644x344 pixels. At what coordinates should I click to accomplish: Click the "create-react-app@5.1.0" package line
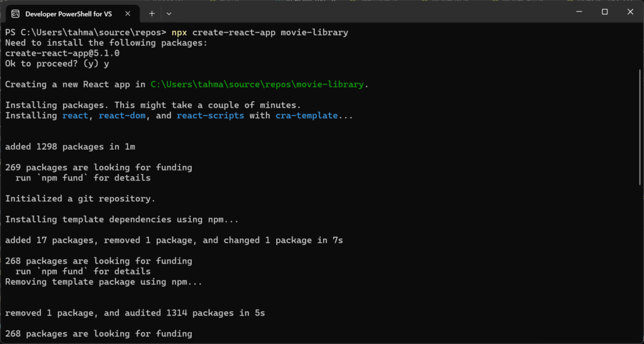click(x=62, y=53)
